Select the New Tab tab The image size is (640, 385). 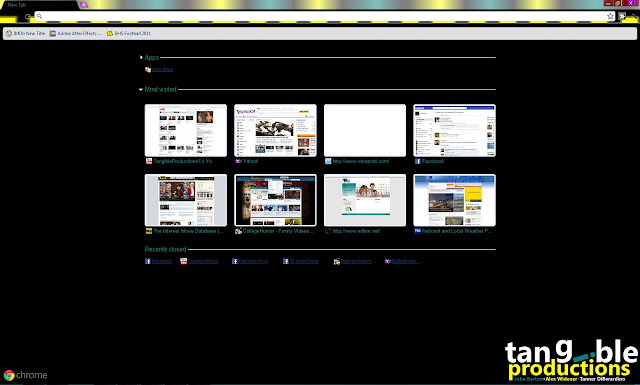(39, 5)
